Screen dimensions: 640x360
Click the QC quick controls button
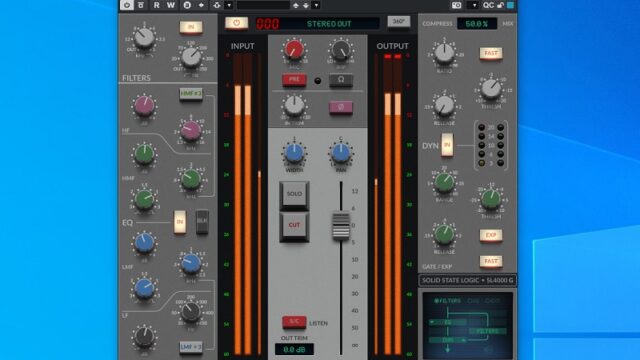coord(488,5)
